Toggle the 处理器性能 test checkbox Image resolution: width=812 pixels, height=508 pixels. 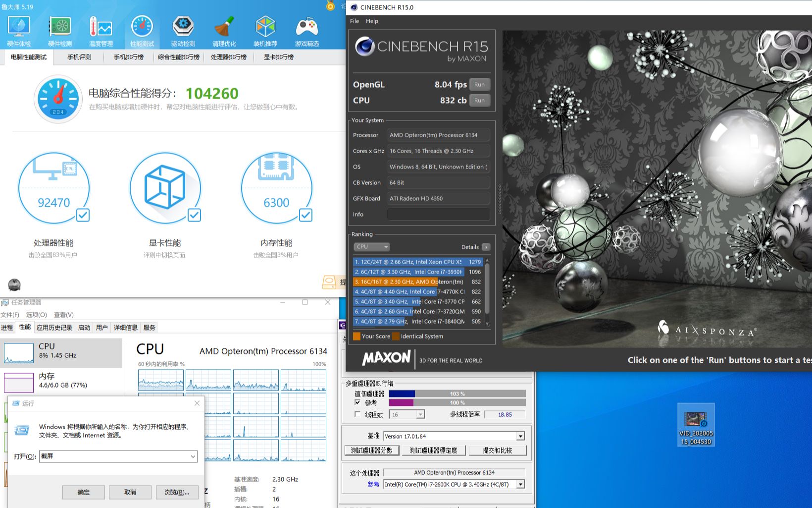click(83, 215)
